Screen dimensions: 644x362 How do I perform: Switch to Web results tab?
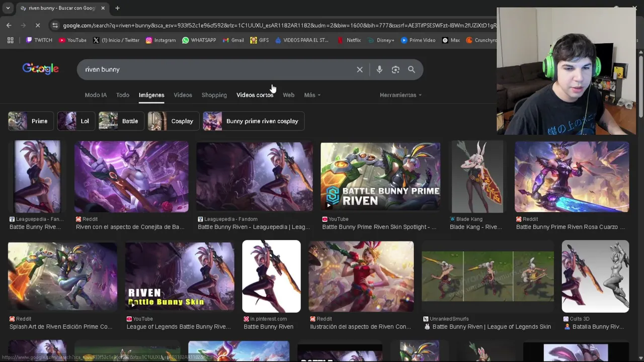pyautogui.click(x=288, y=95)
